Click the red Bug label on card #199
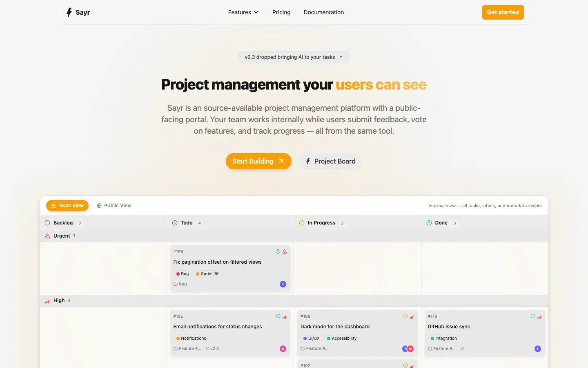The height and width of the screenshot is (368, 588). point(183,274)
